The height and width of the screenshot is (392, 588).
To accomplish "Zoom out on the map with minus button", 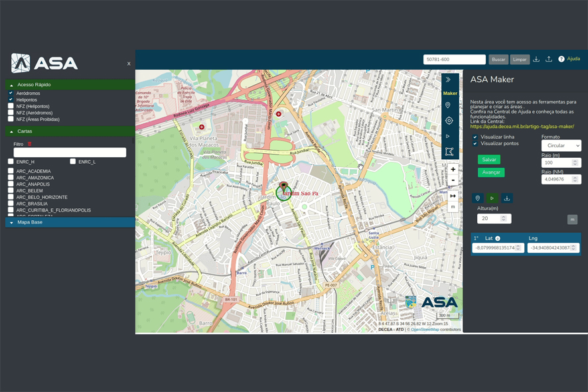I will click(x=453, y=180).
